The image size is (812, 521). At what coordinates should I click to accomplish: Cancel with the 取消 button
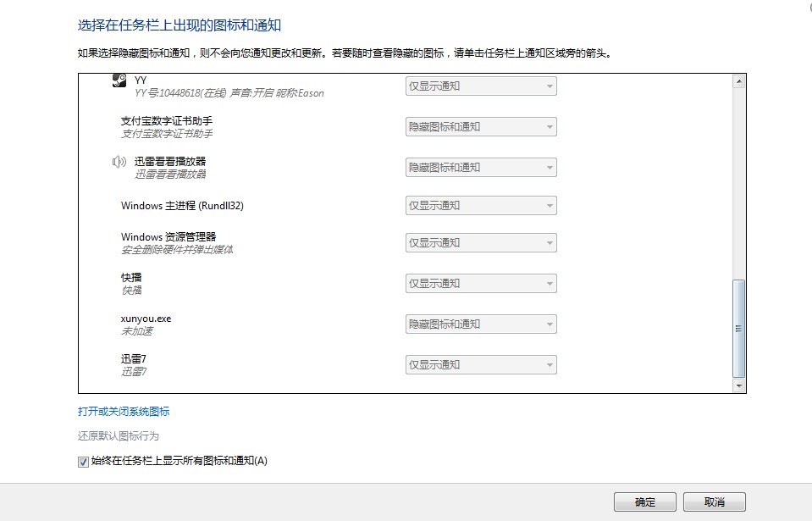[714, 502]
